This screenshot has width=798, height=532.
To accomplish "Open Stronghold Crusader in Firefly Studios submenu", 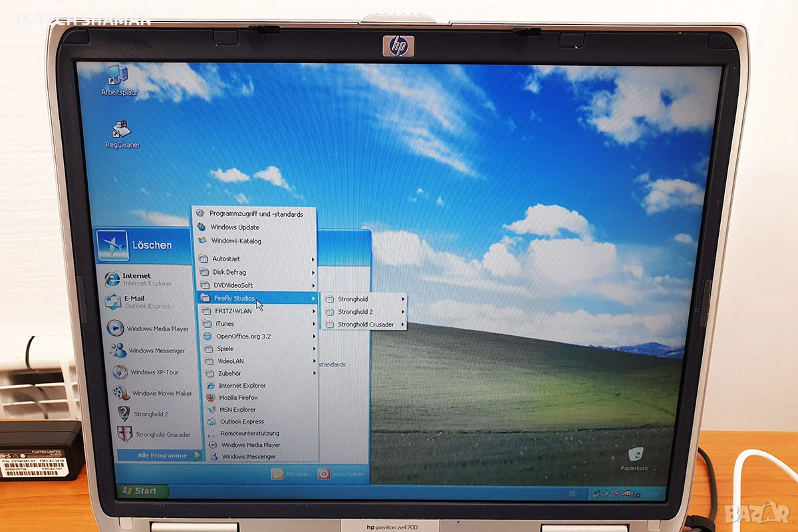I will [364, 325].
